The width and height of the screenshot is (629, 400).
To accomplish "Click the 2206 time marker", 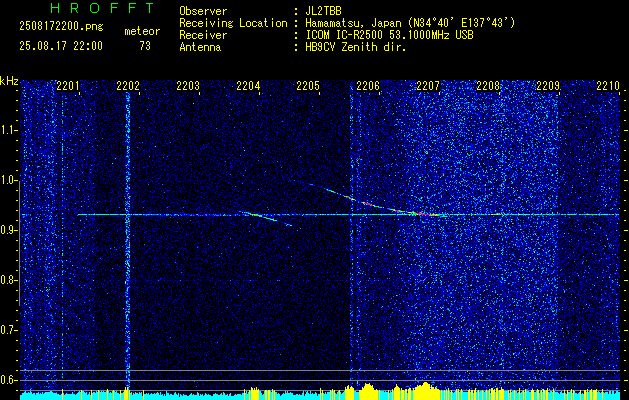I will pos(368,86).
